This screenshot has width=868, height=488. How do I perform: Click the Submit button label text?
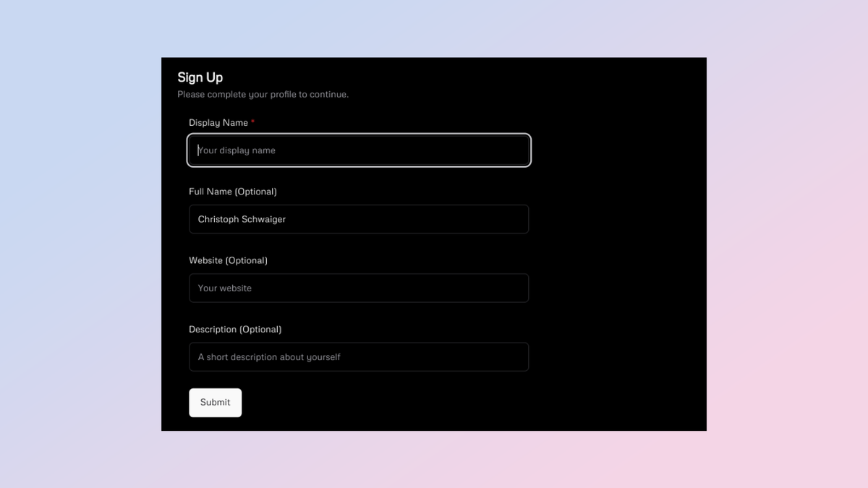click(x=215, y=402)
